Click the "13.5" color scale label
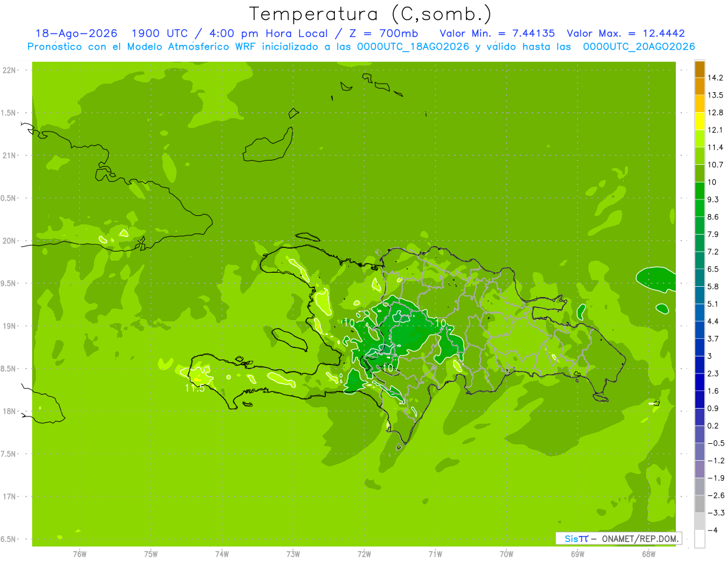The width and height of the screenshot is (728, 562). coord(716,95)
